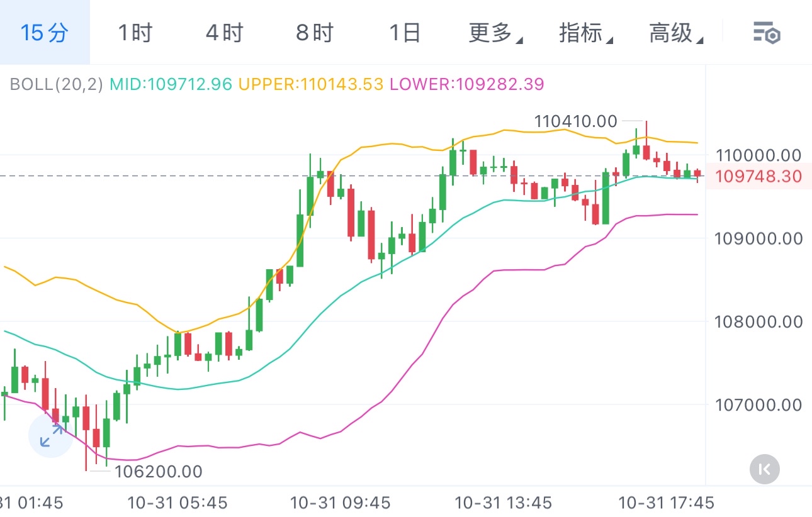Viewport: 812px width, 517px height.
Task: Click the current price tag 109748.30
Action: click(x=758, y=176)
